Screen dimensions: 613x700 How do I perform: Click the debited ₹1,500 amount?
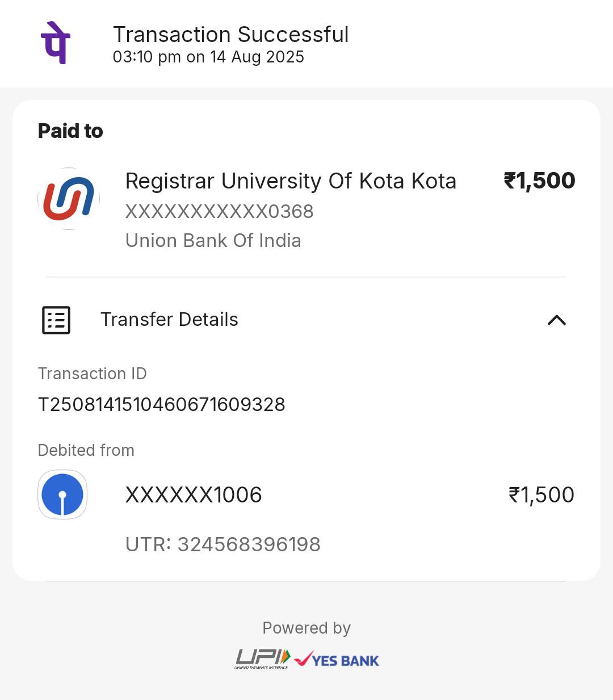pyautogui.click(x=541, y=495)
